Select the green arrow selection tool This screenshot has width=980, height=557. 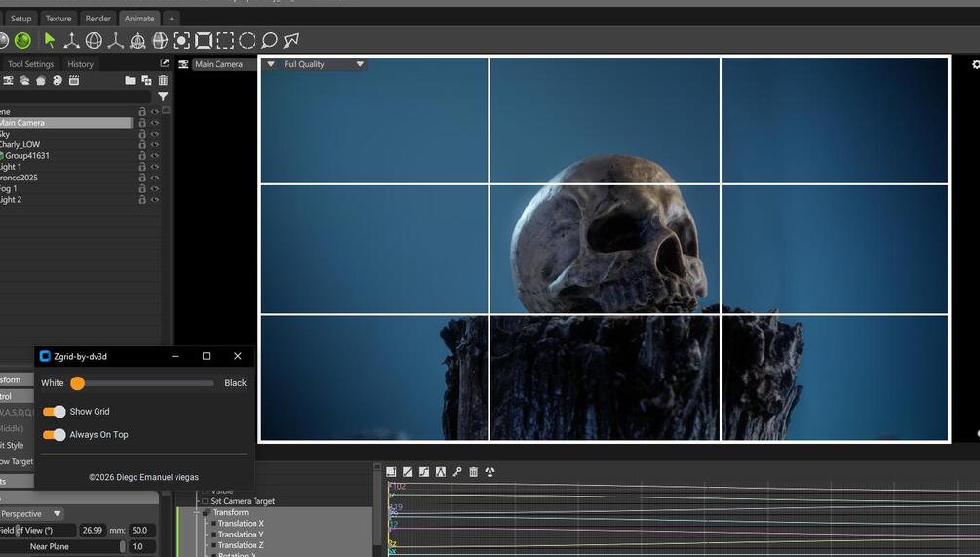50,41
